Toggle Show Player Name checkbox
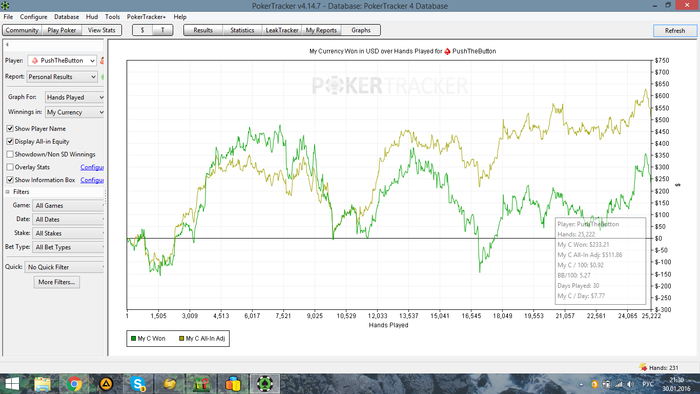The image size is (700, 394). coord(10,129)
